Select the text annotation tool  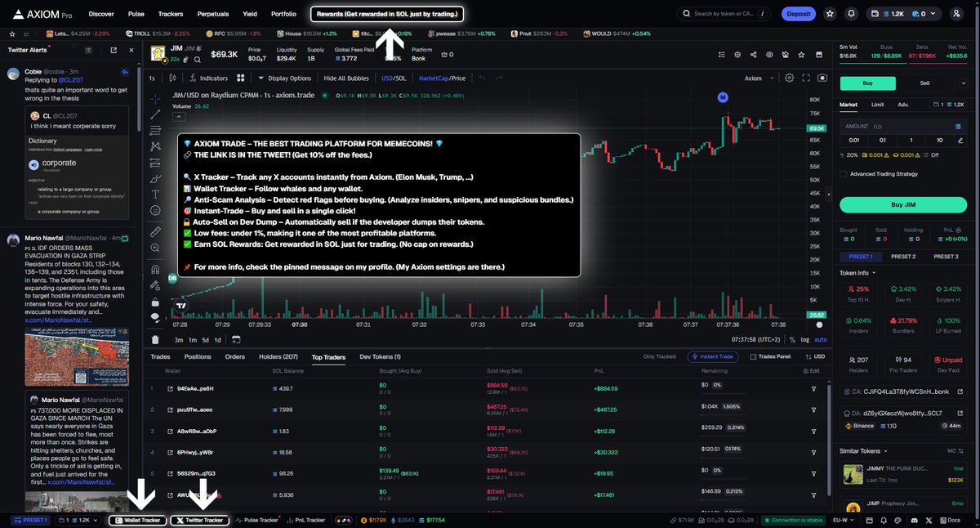pyautogui.click(x=155, y=195)
